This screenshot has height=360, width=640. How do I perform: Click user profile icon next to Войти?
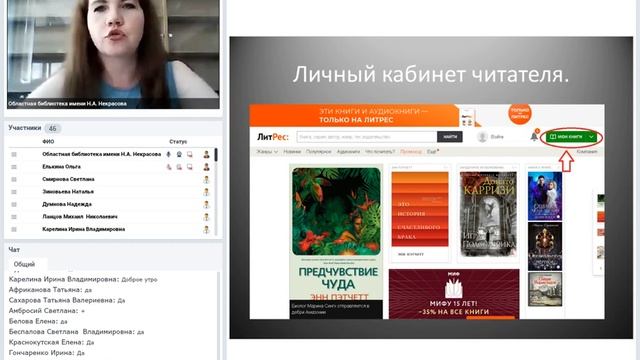tap(482, 137)
